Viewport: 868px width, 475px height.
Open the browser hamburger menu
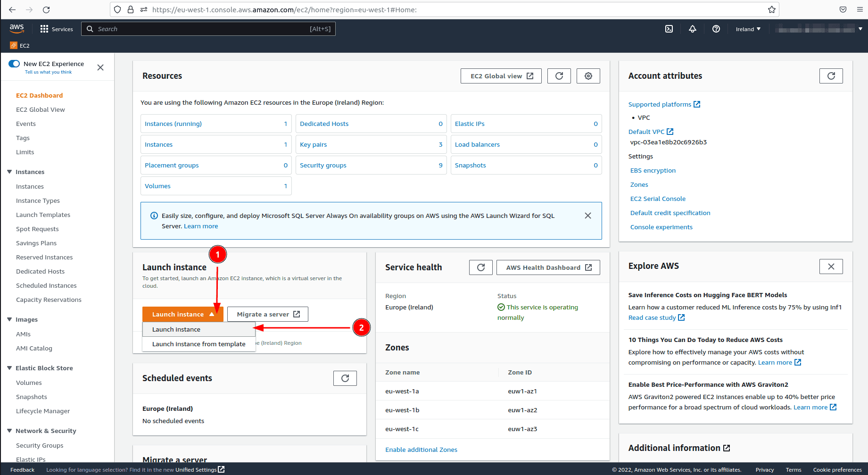click(x=860, y=9)
